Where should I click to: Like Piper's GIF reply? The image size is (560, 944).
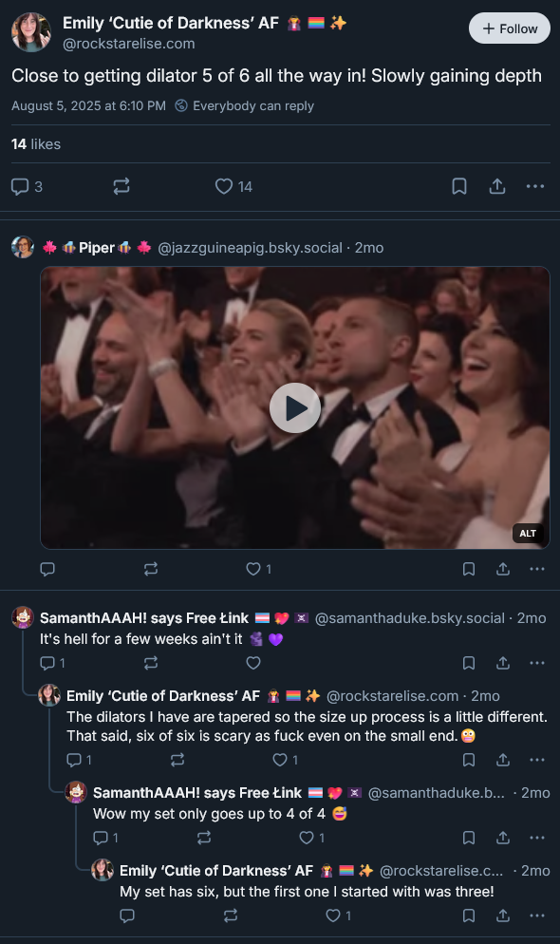pos(259,569)
